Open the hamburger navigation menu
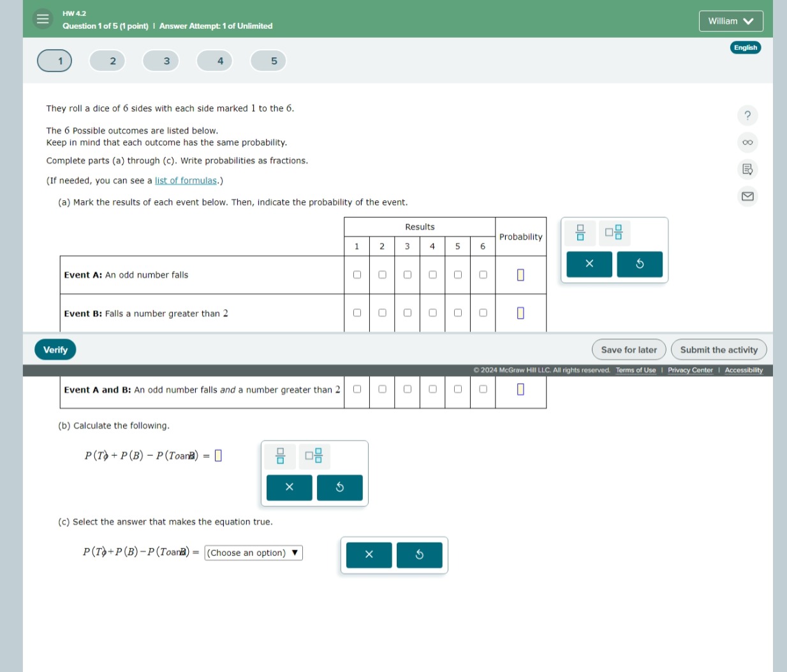This screenshot has width=787, height=672. 43,19
